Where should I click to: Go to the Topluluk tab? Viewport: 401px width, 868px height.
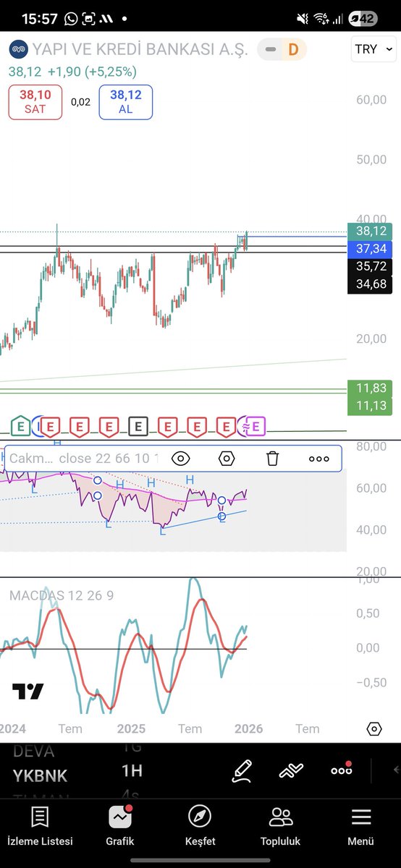tap(281, 826)
